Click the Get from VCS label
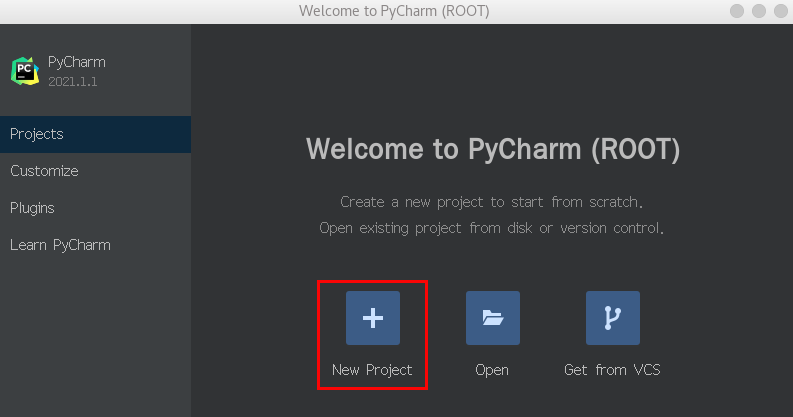Viewport: 793px width, 417px height. point(612,370)
